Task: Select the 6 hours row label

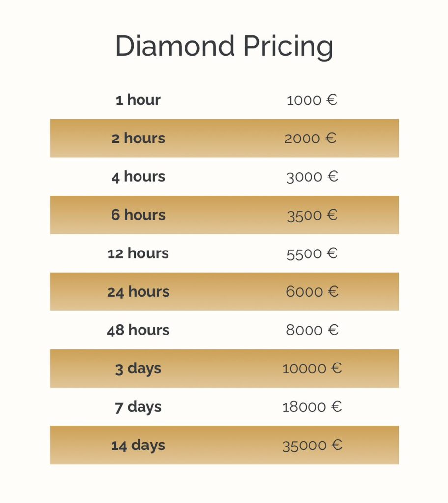Action: coord(138,215)
